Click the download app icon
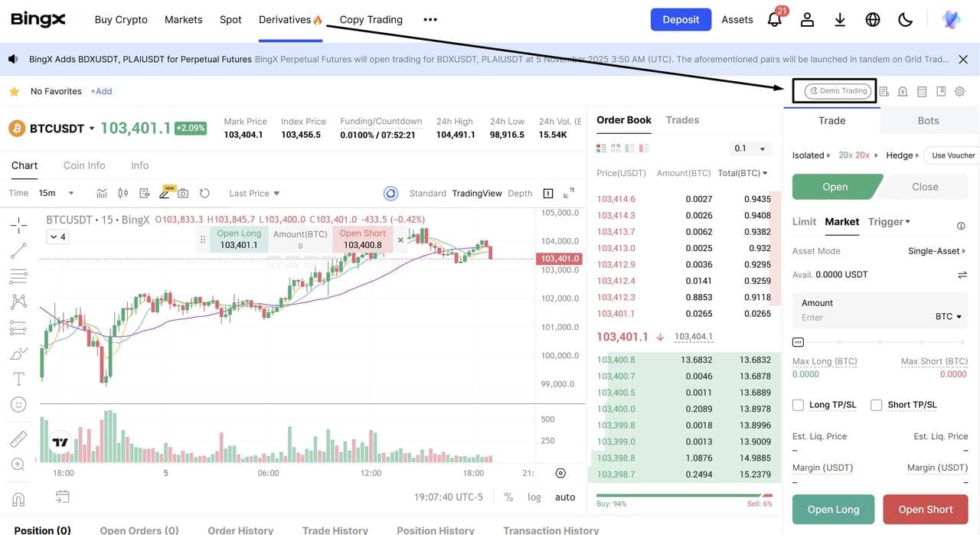Image resolution: width=980 pixels, height=535 pixels. (840, 20)
